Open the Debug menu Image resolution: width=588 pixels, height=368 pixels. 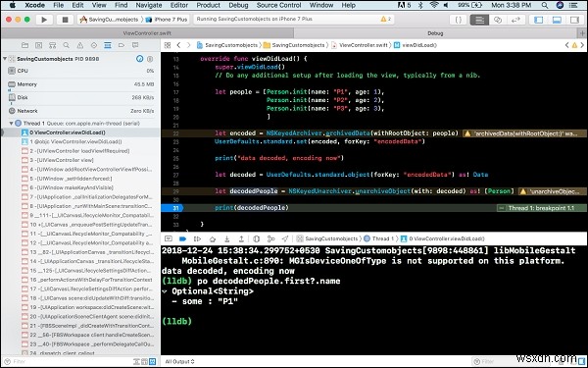pos(238,5)
